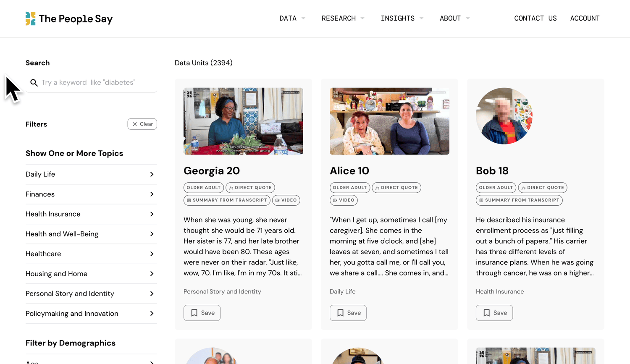
Task: Click "Filter by Demographics" heading
Action: 71,343
